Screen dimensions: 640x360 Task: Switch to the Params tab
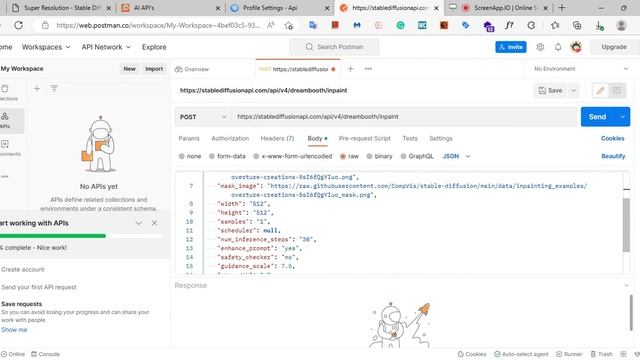pyautogui.click(x=189, y=138)
